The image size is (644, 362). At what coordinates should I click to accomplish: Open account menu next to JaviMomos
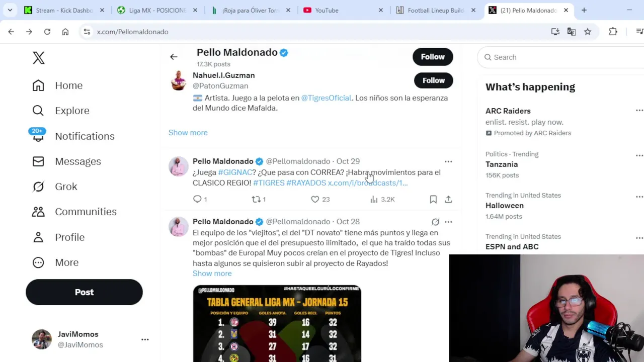tap(145, 339)
